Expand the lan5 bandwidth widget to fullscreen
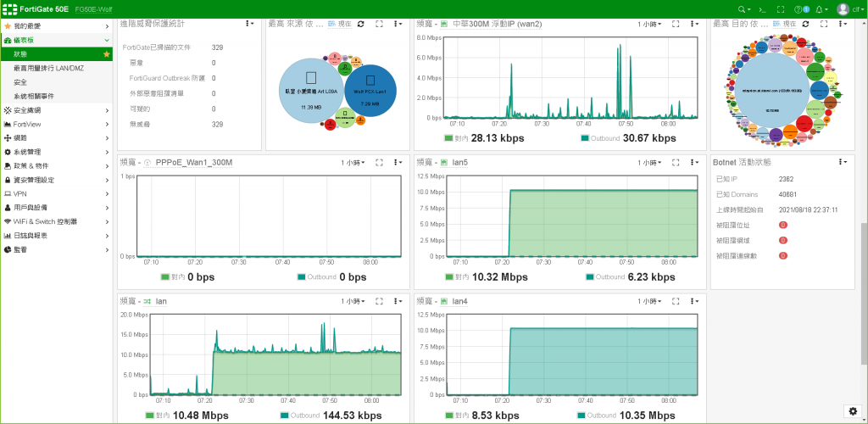 click(x=676, y=163)
